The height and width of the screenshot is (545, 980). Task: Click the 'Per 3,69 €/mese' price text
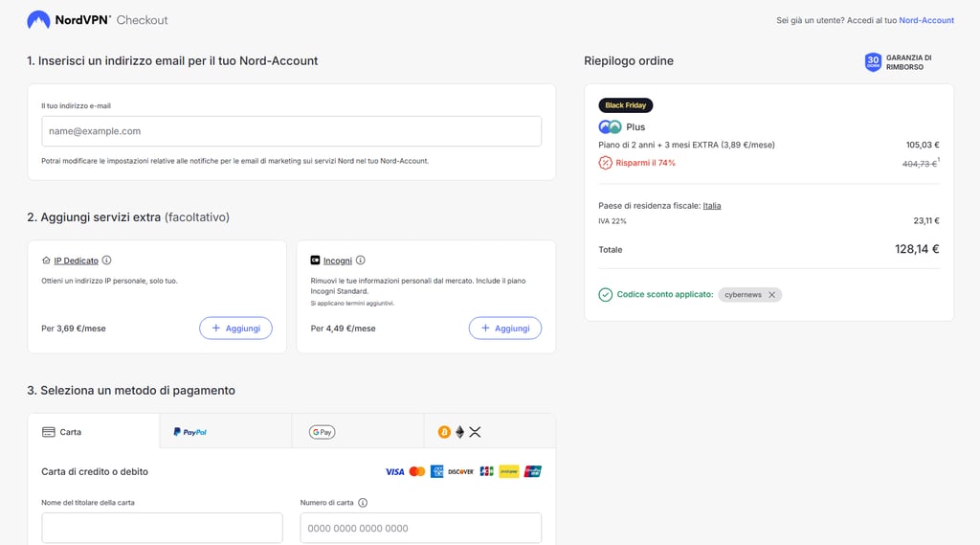click(x=74, y=328)
